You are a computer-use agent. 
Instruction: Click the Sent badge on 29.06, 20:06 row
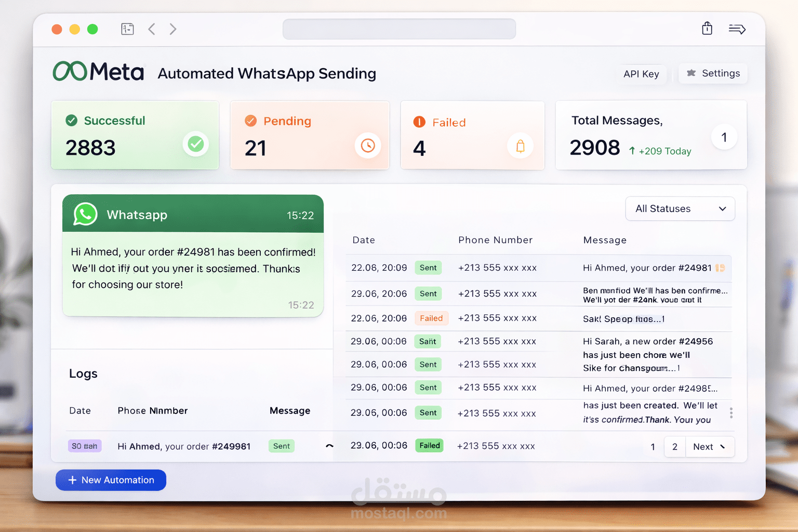click(428, 294)
